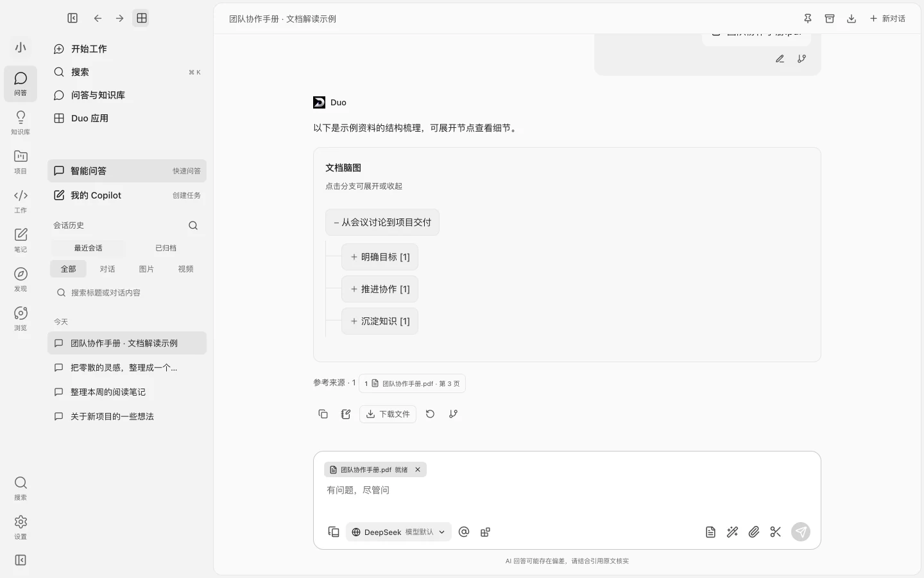Open 知识库 in the left rail

point(21,123)
